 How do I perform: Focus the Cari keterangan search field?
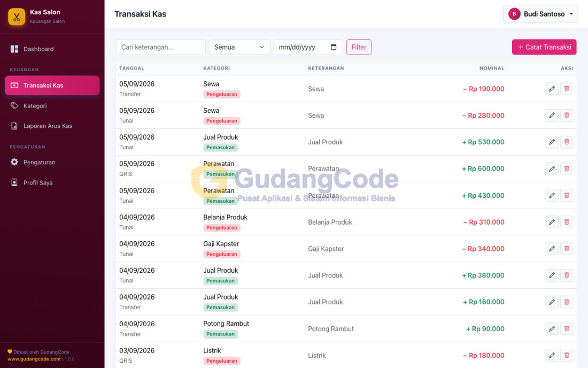161,47
